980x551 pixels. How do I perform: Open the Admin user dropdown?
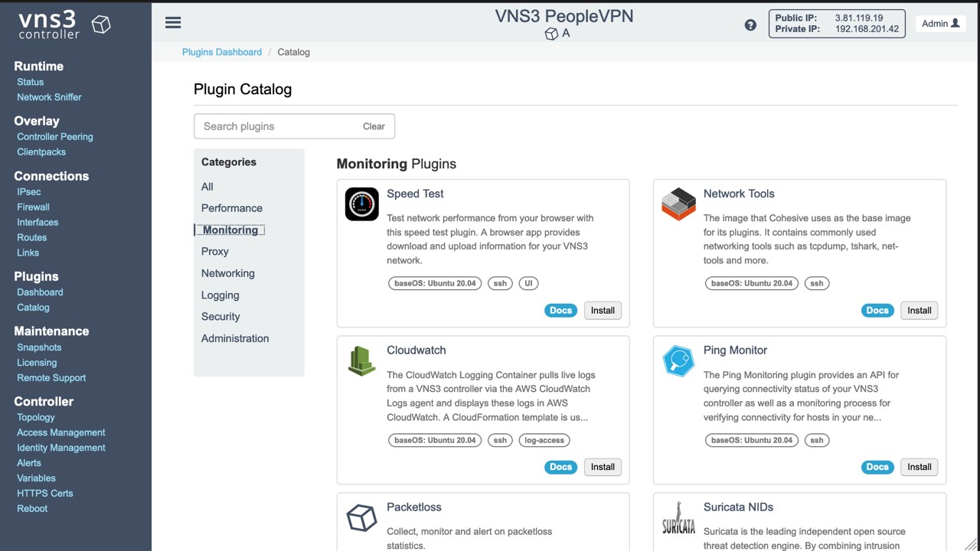940,24
